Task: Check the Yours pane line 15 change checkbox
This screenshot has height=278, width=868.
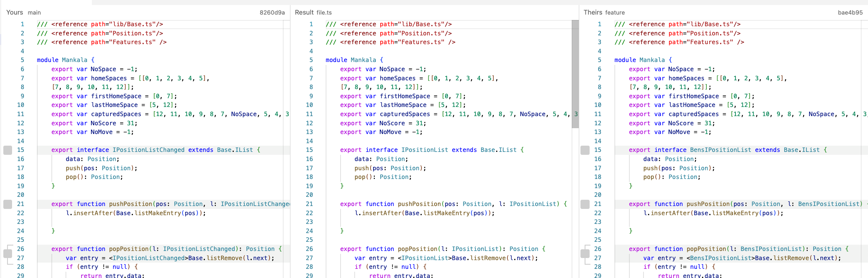Action: click(x=7, y=150)
